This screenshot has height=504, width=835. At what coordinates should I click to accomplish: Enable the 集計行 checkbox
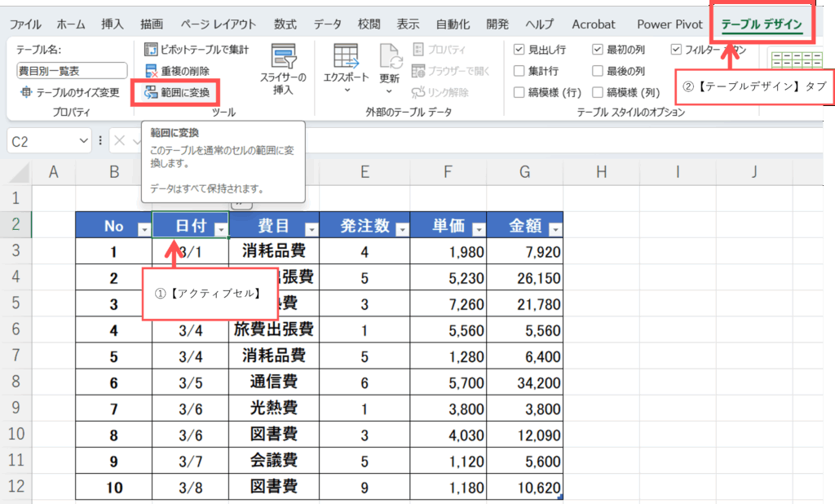519,71
